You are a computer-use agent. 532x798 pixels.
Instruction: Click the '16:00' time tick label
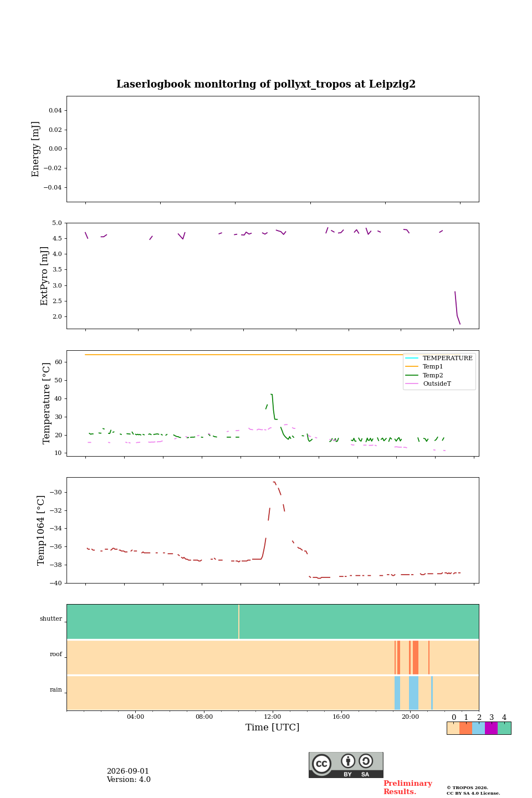(341, 717)
